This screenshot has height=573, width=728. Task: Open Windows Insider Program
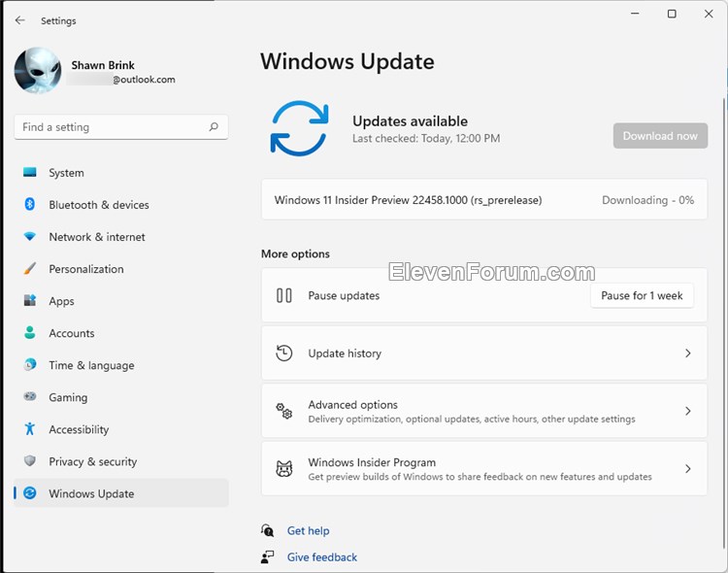click(x=483, y=468)
